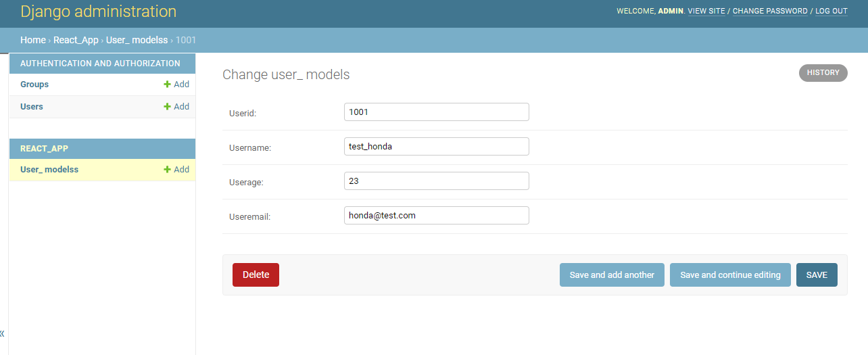Open Groups in the sidebar
The height and width of the screenshot is (355, 868).
pos(34,85)
